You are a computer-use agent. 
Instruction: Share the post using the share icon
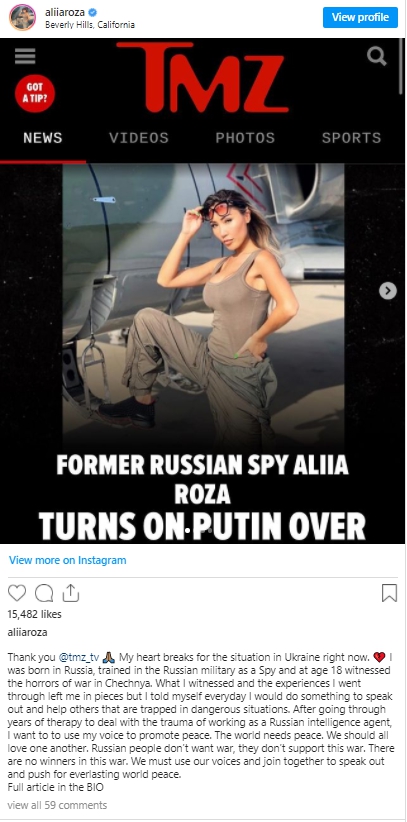71,593
